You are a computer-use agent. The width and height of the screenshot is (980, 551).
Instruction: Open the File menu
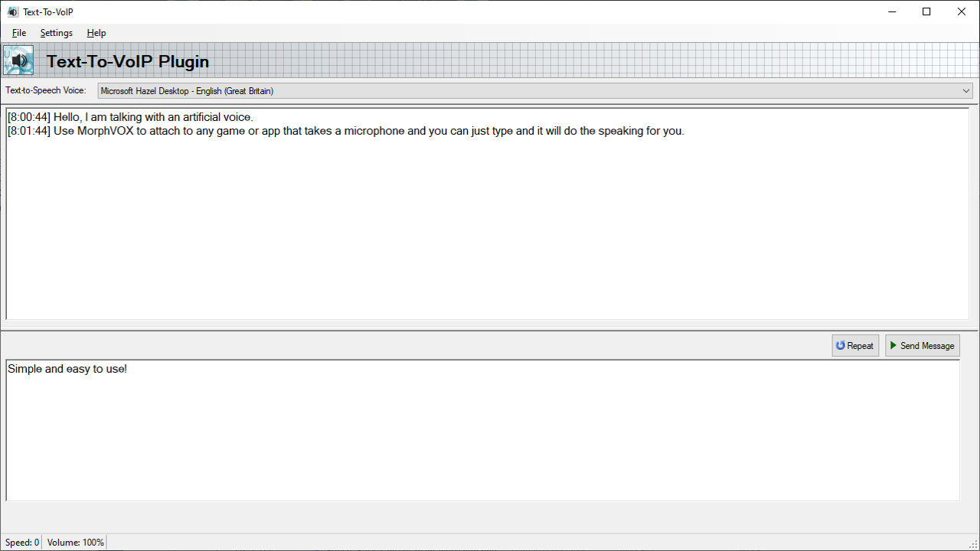(x=18, y=33)
